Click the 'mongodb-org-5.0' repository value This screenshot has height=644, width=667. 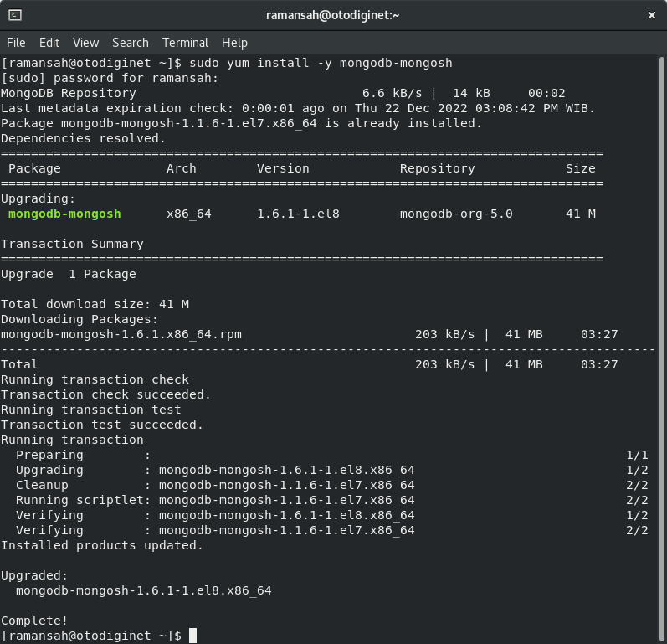coord(456,214)
